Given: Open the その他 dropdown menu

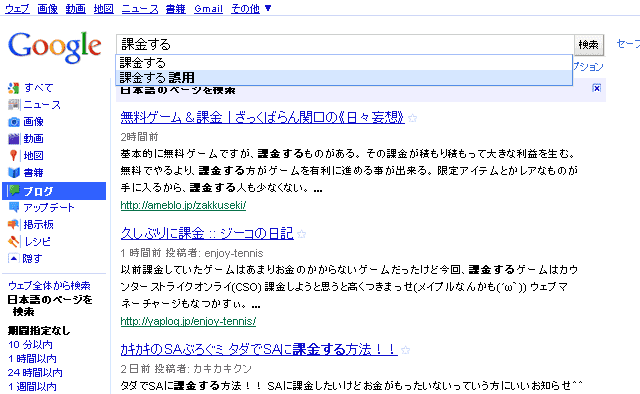Looking at the screenshot, I should coord(251,9).
